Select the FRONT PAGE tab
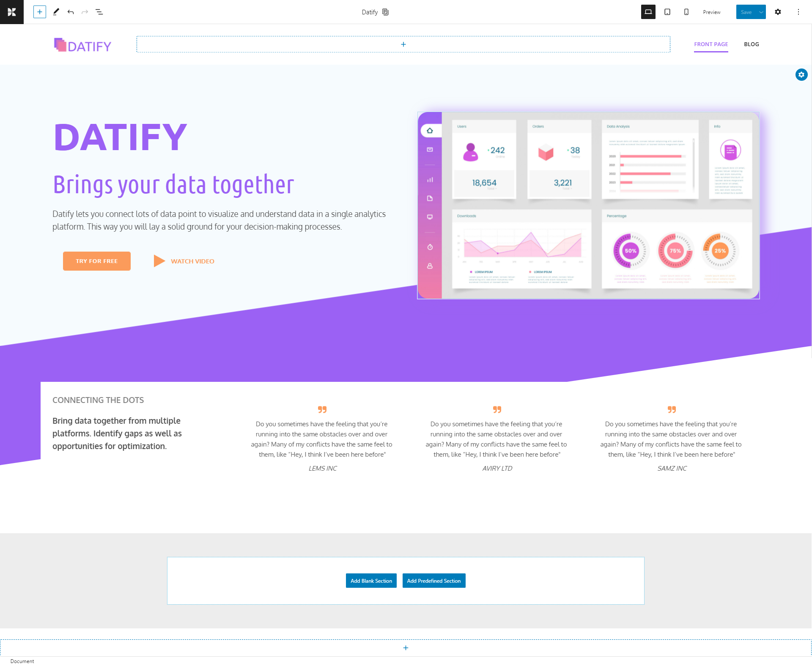This screenshot has height=666, width=812. click(x=711, y=44)
